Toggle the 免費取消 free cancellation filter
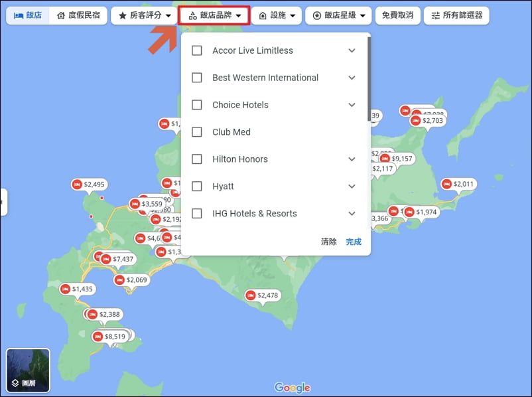The image size is (532, 397). tap(397, 16)
